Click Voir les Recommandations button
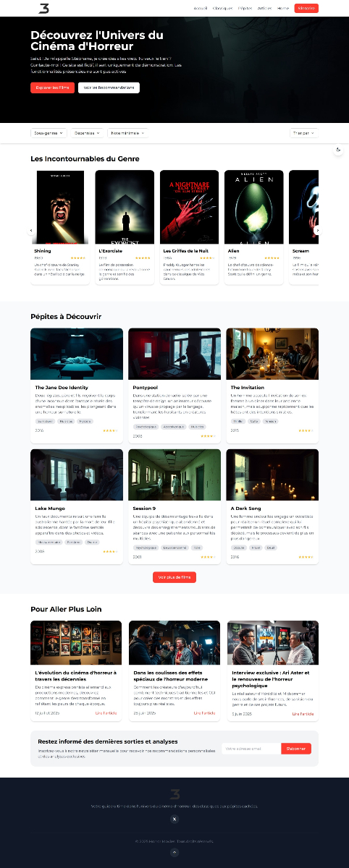Viewport: 349px width, 868px height. (109, 88)
